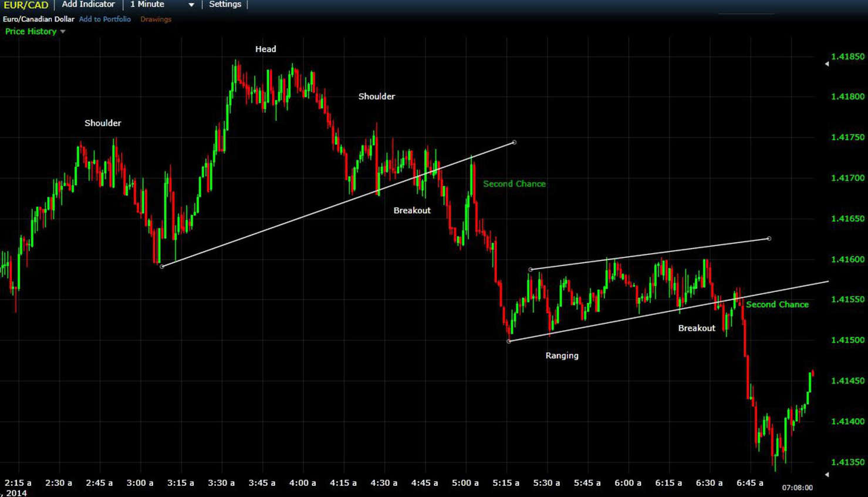Viewport: 868px width, 497px height.
Task: Select the right Shoulder label near 4:15
Action: (x=377, y=96)
